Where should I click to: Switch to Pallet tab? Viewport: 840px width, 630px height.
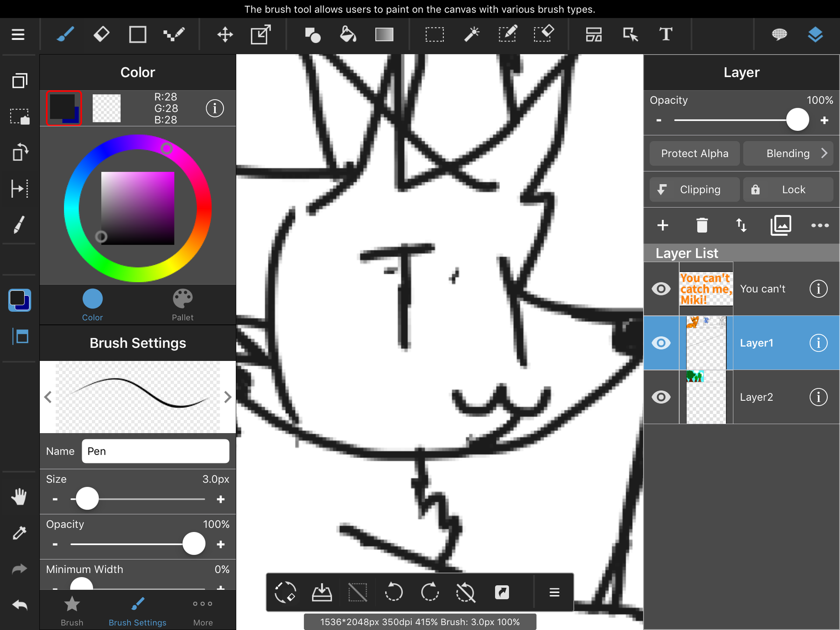(x=182, y=305)
